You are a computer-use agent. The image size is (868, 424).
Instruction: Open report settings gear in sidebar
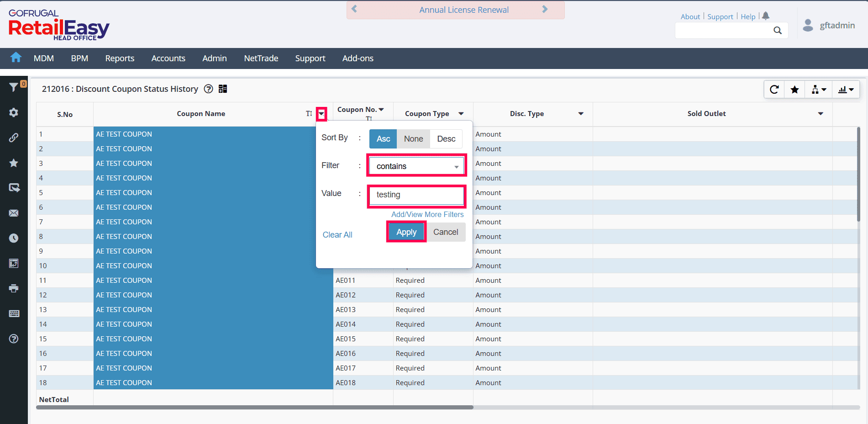(x=14, y=112)
